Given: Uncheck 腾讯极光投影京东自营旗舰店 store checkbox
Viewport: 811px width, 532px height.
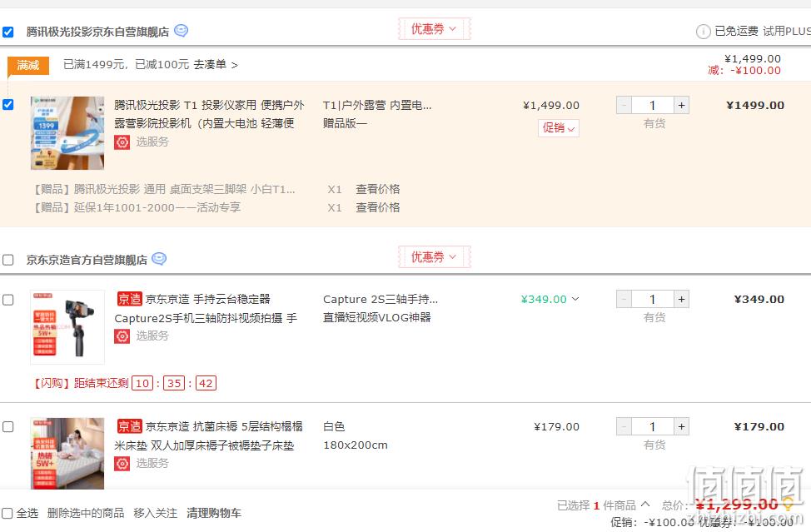Looking at the screenshot, I should (x=7, y=32).
